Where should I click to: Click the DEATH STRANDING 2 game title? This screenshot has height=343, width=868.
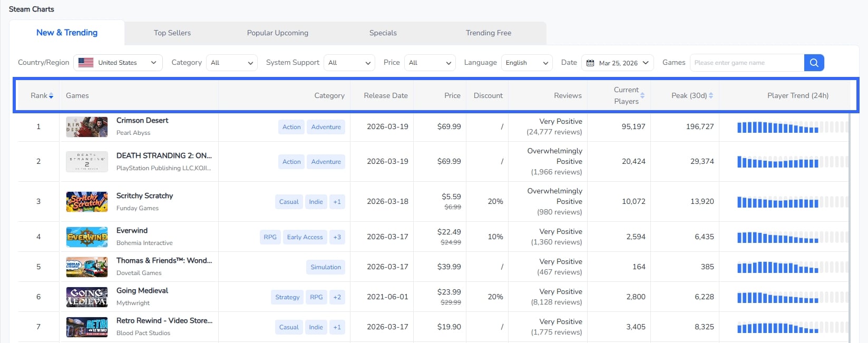pyautogui.click(x=164, y=155)
